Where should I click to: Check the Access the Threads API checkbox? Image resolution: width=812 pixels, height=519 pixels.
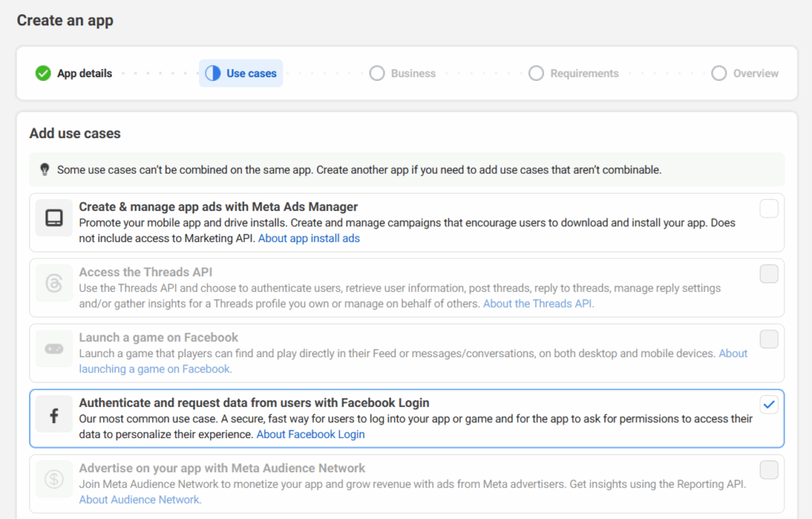click(x=769, y=274)
